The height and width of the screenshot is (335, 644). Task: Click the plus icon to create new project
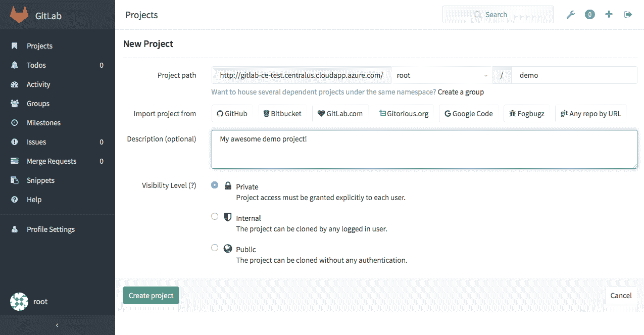[609, 14]
